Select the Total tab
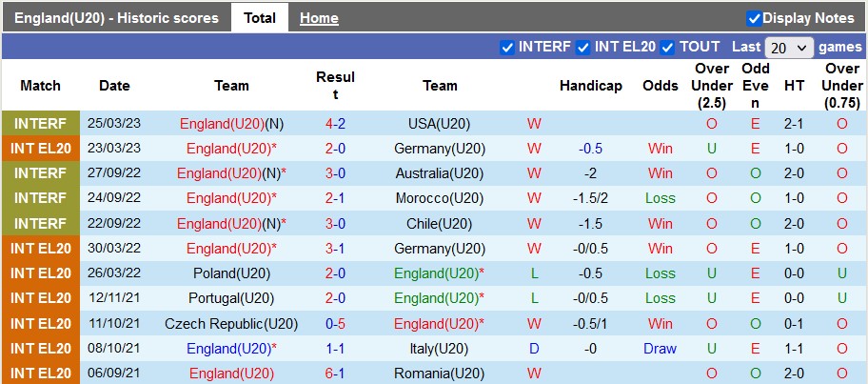 [260, 18]
